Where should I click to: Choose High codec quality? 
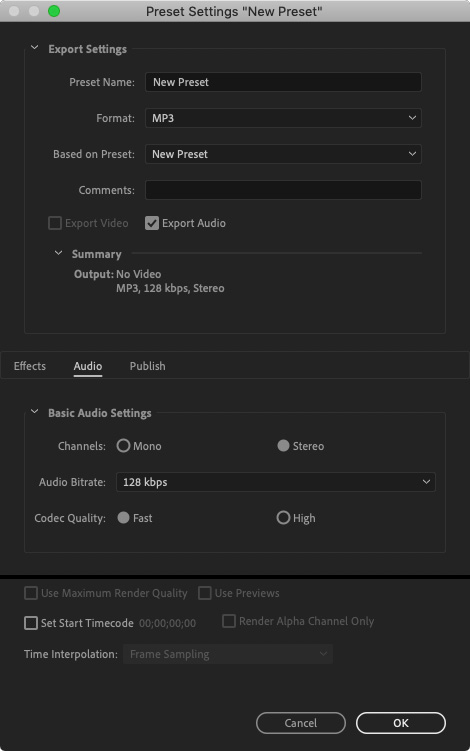point(283,517)
